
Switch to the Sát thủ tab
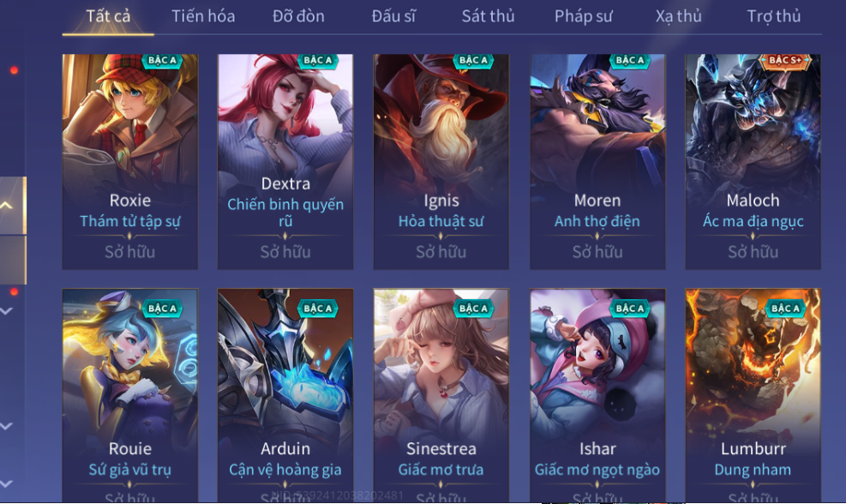coord(488,16)
